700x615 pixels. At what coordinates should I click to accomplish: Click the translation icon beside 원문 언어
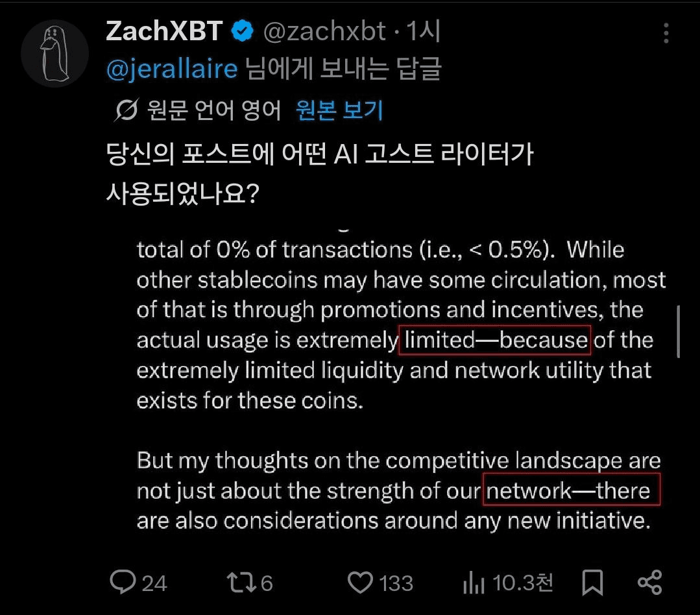point(127,110)
